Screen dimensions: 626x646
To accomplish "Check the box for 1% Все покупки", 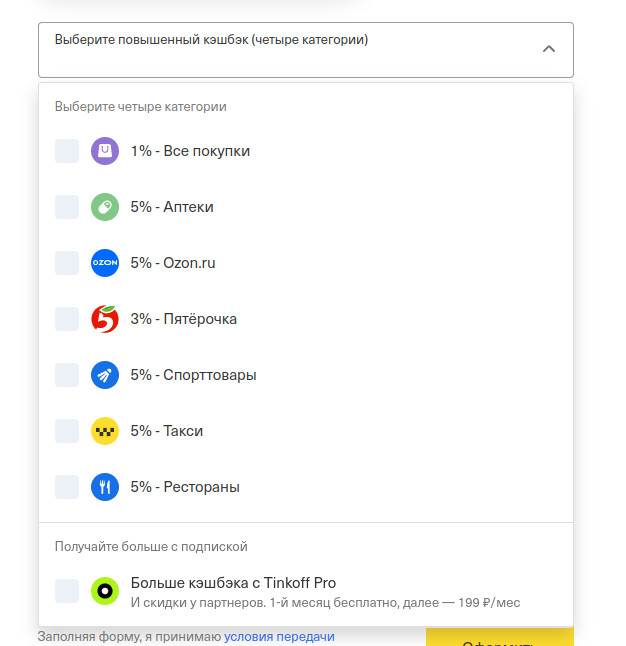I will point(67,151).
